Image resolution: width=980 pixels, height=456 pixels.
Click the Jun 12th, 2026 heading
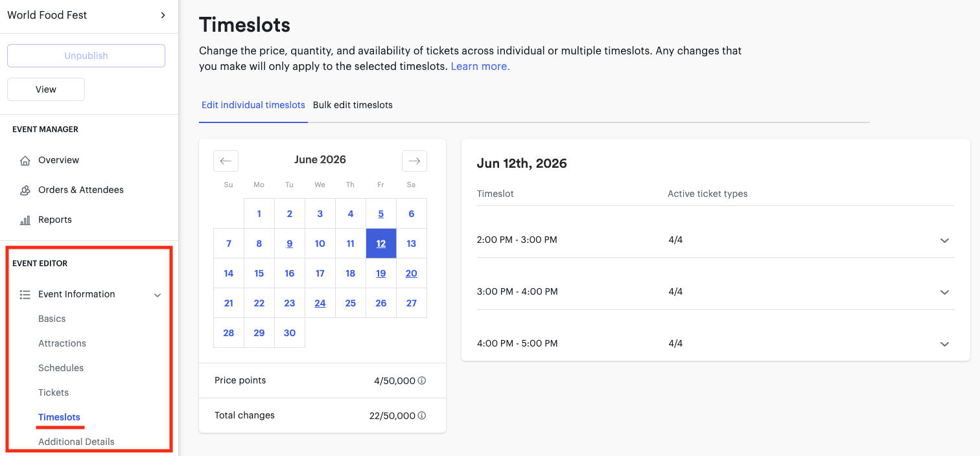(x=522, y=163)
